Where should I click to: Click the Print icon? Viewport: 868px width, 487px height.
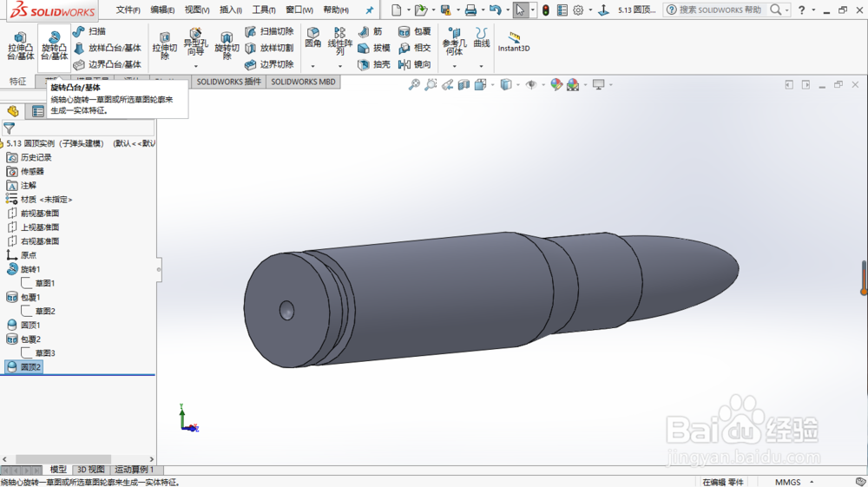470,10
